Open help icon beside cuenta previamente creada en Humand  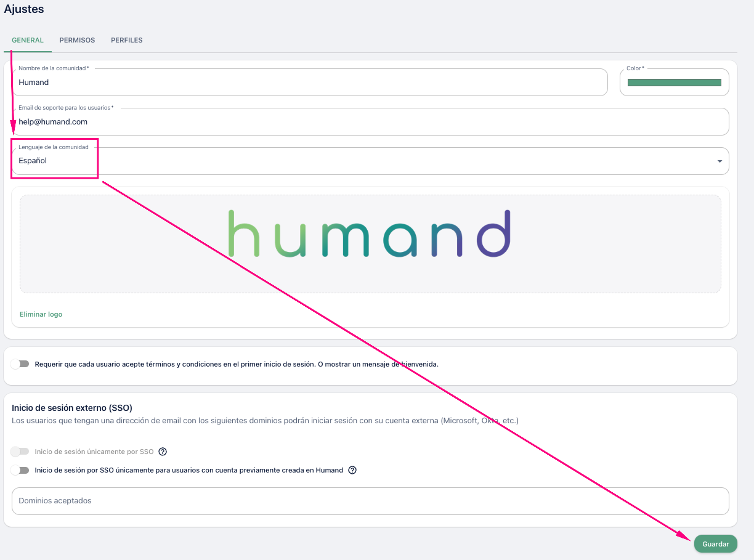(x=352, y=470)
